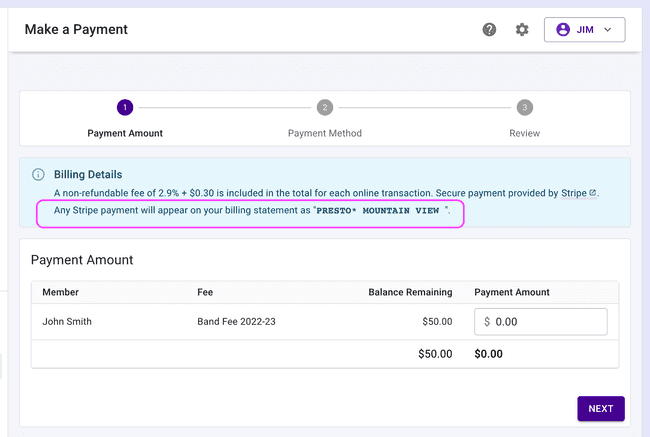
Task: Follow the Stripe hyperlink
Action: coord(573,192)
